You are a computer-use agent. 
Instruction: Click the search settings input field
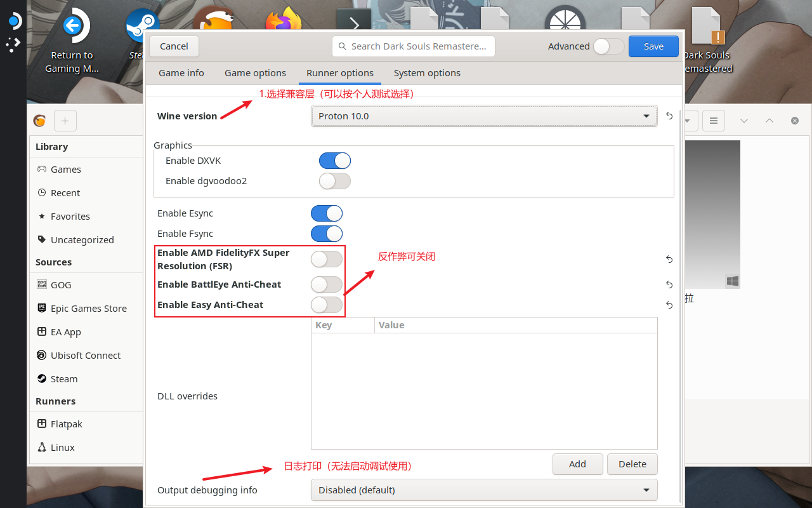pyautogui.click(x=414, y=46)
